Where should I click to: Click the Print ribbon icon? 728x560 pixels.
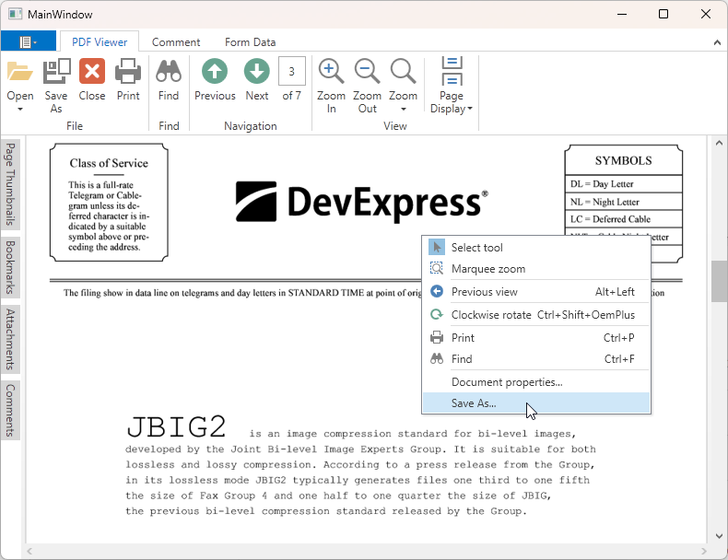pyautogui.click(x=128, y=72)
